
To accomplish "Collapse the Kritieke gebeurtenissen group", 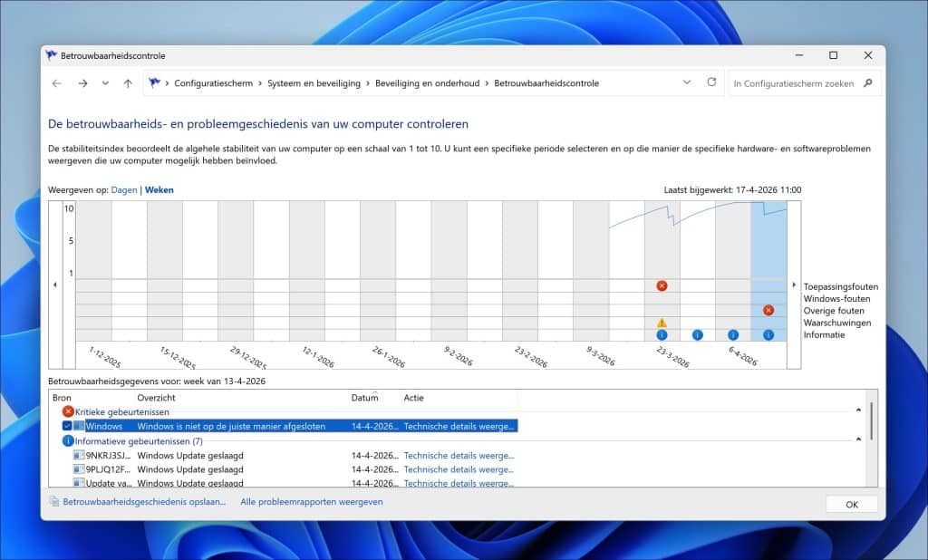I will 858,410.
